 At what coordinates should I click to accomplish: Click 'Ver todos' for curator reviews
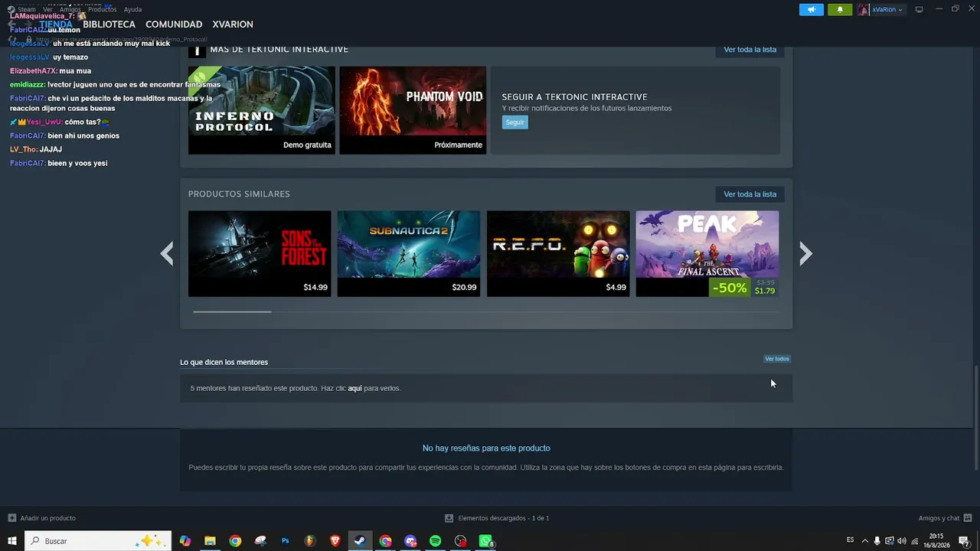pyautogui.click(x=776, y=359)
